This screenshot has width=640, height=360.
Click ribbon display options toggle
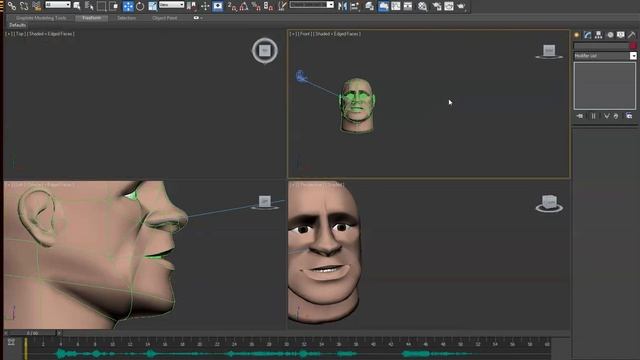pyautogui.click(x=197, y=18)
